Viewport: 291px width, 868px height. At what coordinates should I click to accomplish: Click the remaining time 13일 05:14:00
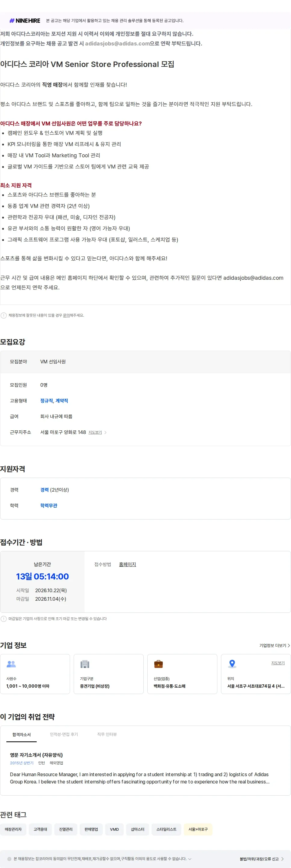pyautogui.click(x=42, y=576)
